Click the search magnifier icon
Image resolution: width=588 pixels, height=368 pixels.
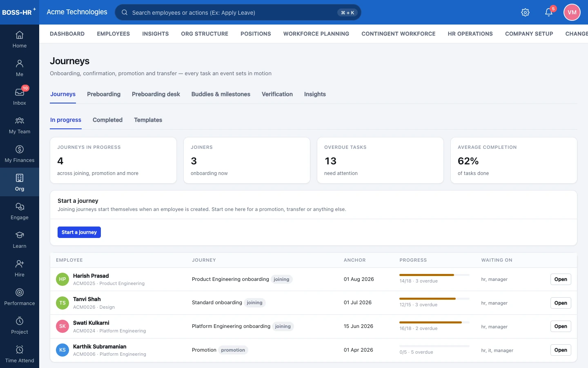125,12
